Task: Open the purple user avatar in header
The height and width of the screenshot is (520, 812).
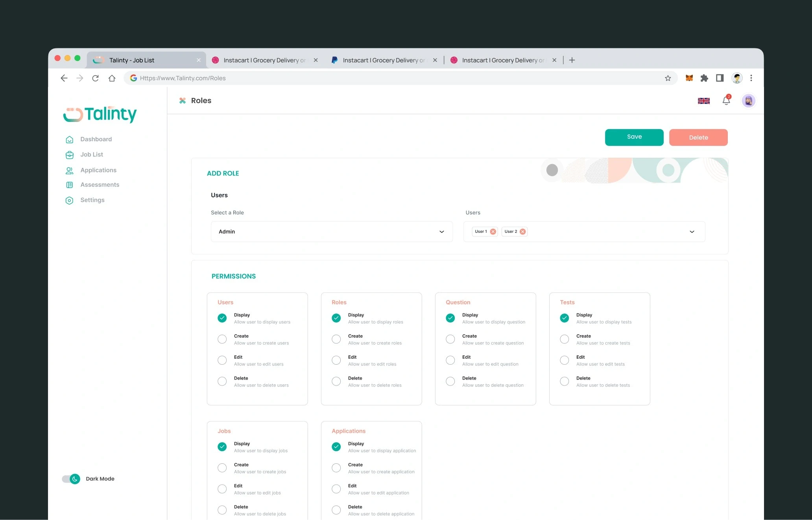Action: pyautogui.click(x=748, y=101)
